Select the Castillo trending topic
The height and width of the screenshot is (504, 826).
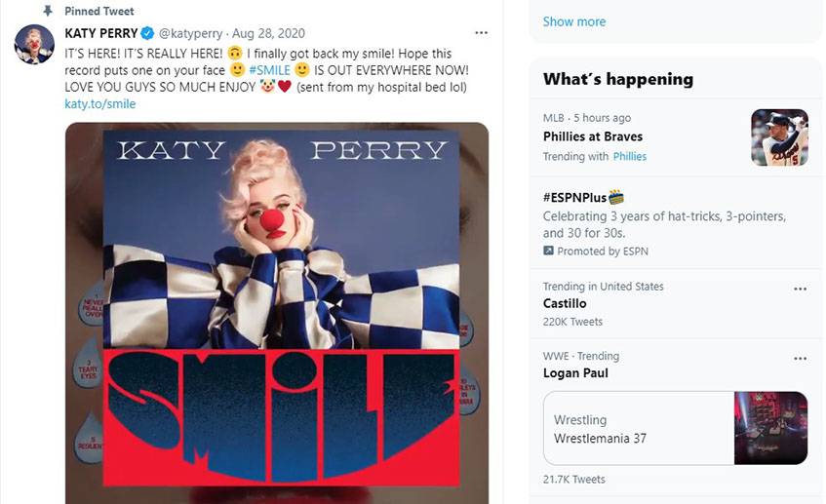(x=565, y=304)
